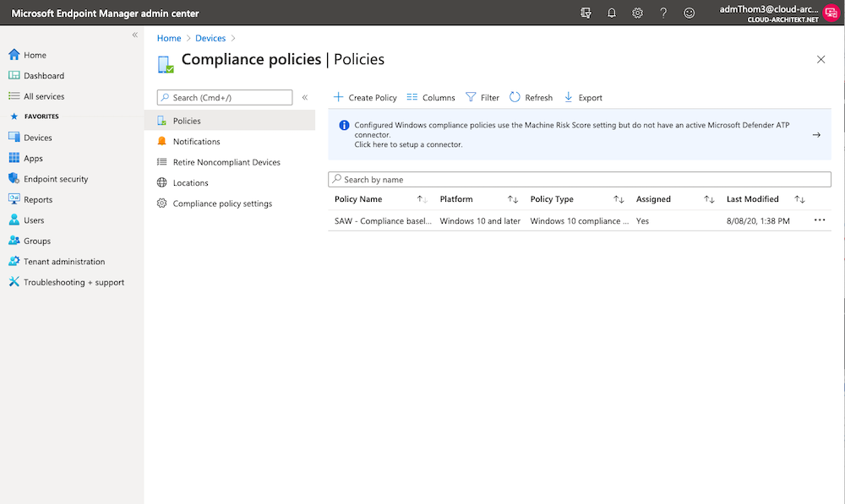Click the arrow on the info banner
This screenshot has height=504, width=845.
click(816, 134)
